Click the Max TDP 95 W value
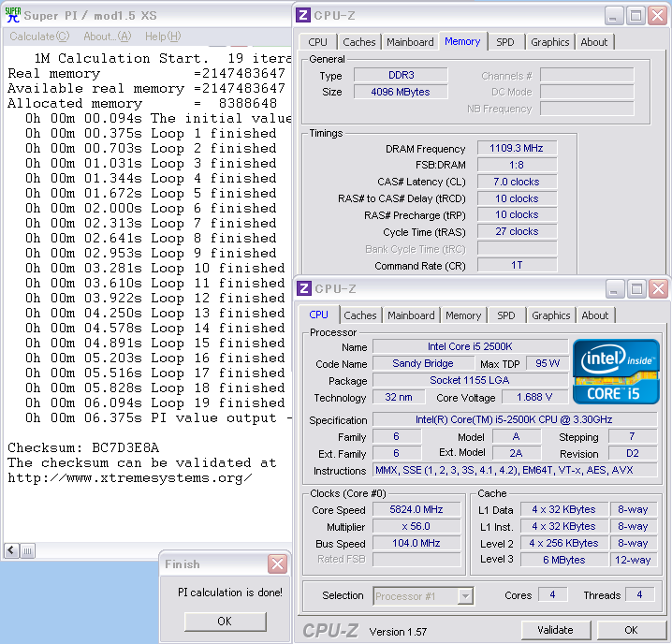This screenshot has width=672, height=644. pyautogui.click(x=548, y=363)
